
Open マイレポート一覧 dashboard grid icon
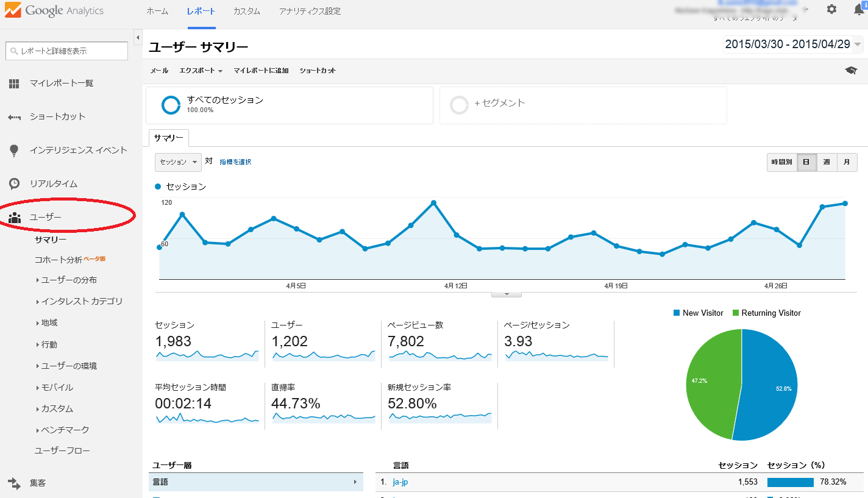pyautogui.click(x=14, y=84)
